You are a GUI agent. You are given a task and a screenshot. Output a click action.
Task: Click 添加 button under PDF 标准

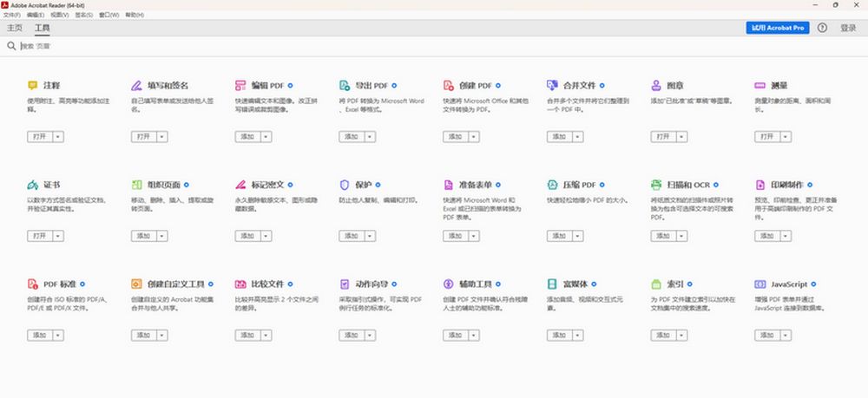(40, 335)
